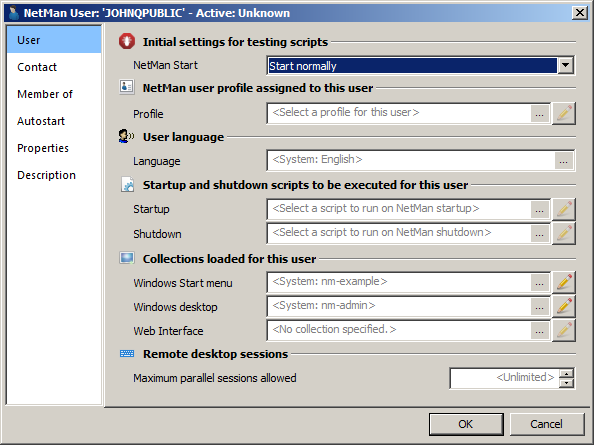Dismiss dialog with Cancel button

pos(547,424)
